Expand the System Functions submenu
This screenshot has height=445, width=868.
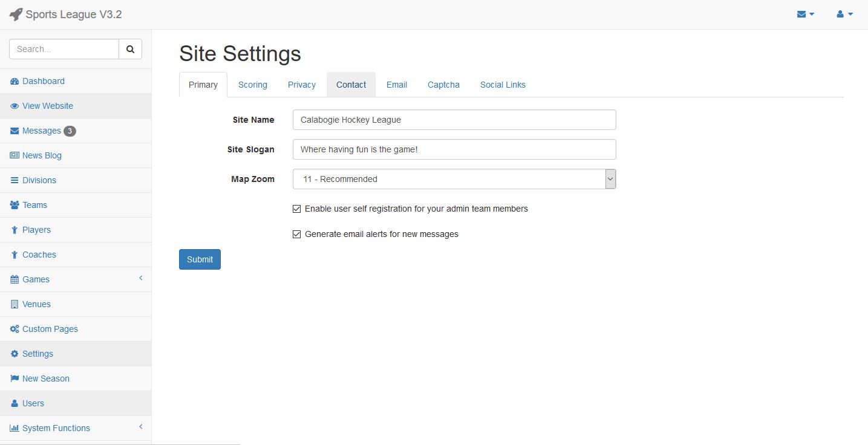(141, 427)
